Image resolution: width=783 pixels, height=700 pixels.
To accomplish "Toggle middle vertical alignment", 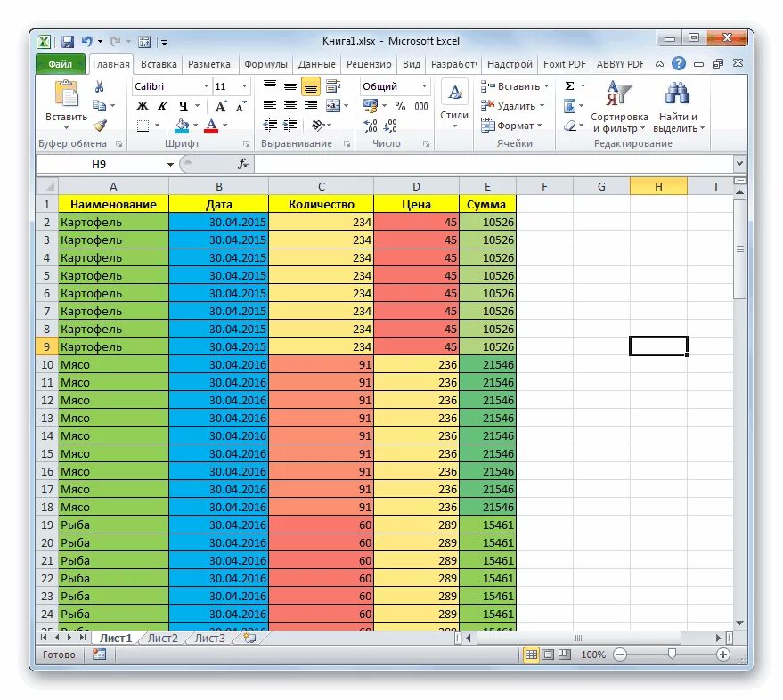I will coord(290,86).
